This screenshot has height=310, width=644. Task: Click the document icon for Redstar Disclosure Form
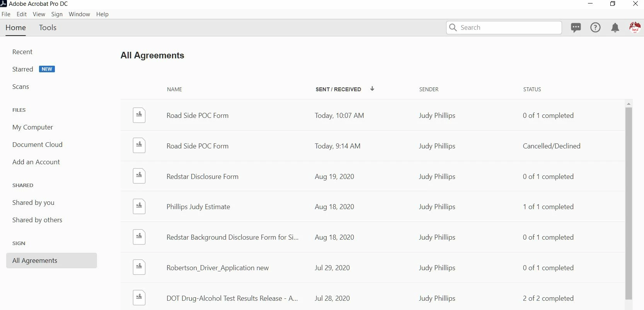point(139,176)
